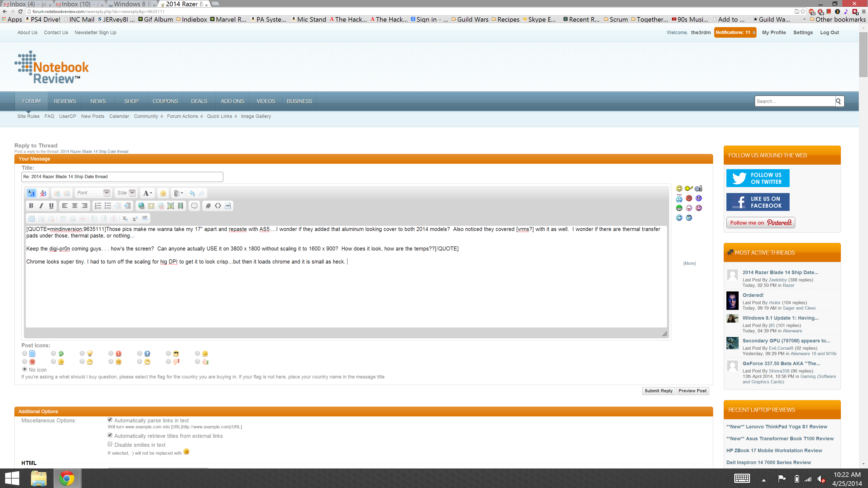The height and width of the screenshot is (488, 868).
Task: Apply italic formatting in the editor
Action: tap(41, 206)
